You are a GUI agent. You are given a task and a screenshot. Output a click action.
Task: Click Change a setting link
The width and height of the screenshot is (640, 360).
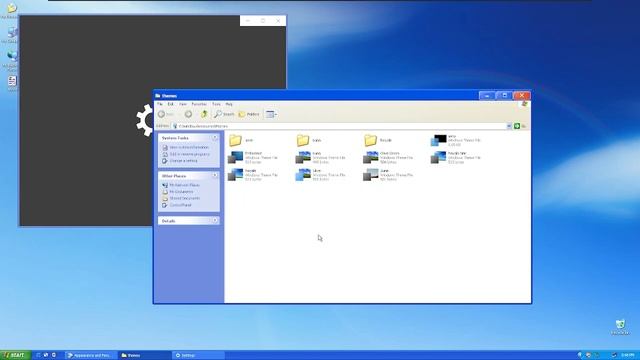click(183, 161)
